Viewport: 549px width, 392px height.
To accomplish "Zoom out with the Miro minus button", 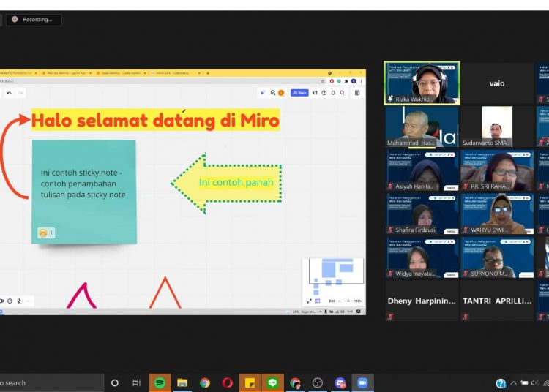I will click(x=340, y=301).
